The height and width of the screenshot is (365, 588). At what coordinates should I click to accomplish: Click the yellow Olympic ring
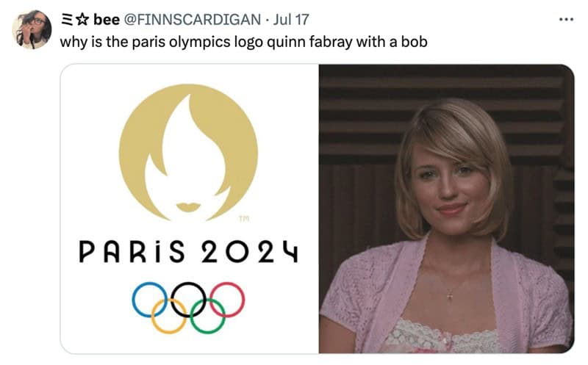pyautogui.click(x=169, y=316)
